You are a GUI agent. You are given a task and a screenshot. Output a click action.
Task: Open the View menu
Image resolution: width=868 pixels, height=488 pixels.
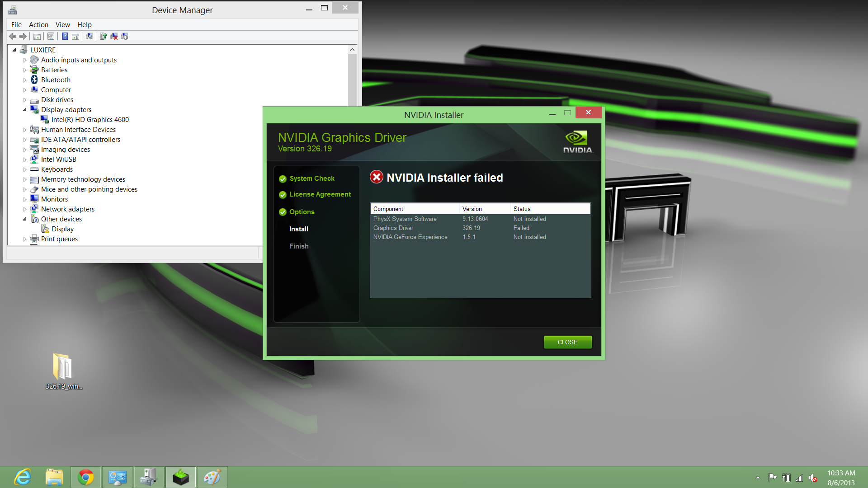click(x=62, y=25)
